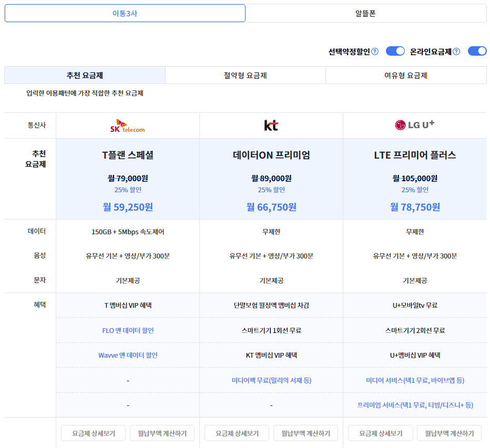Click T 멤버십 VIP 혜택 text
This screenshot has height=448, width=490.
pyautogui.click(x=128, y=305)
